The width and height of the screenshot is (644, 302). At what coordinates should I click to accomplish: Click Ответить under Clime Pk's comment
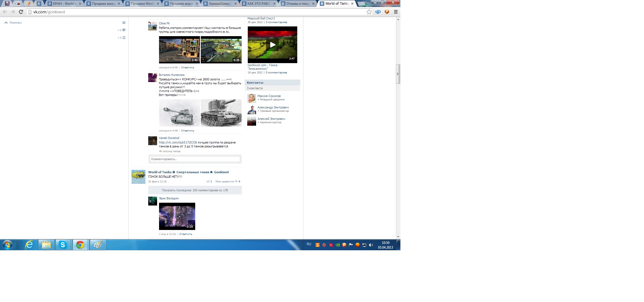(x=187, y=68)
